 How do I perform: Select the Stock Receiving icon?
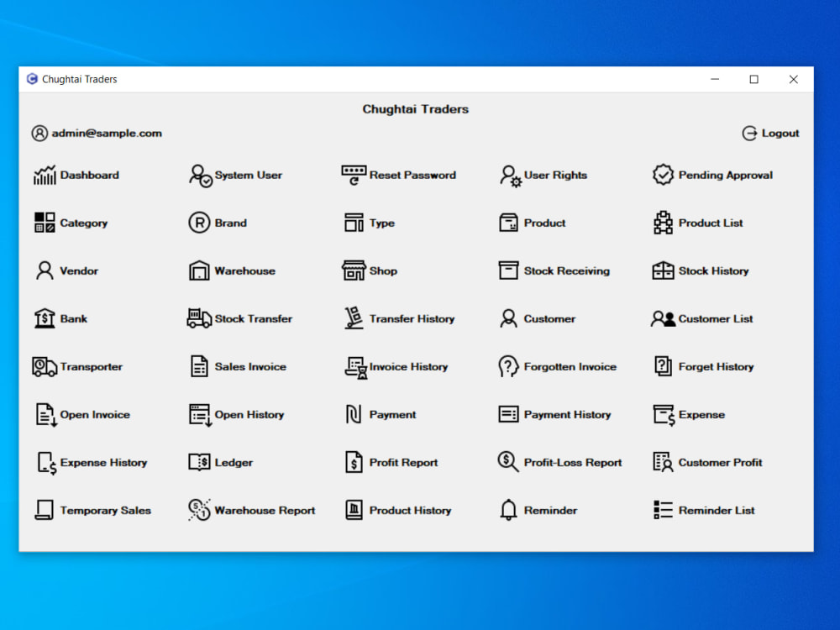click(507, 270)
